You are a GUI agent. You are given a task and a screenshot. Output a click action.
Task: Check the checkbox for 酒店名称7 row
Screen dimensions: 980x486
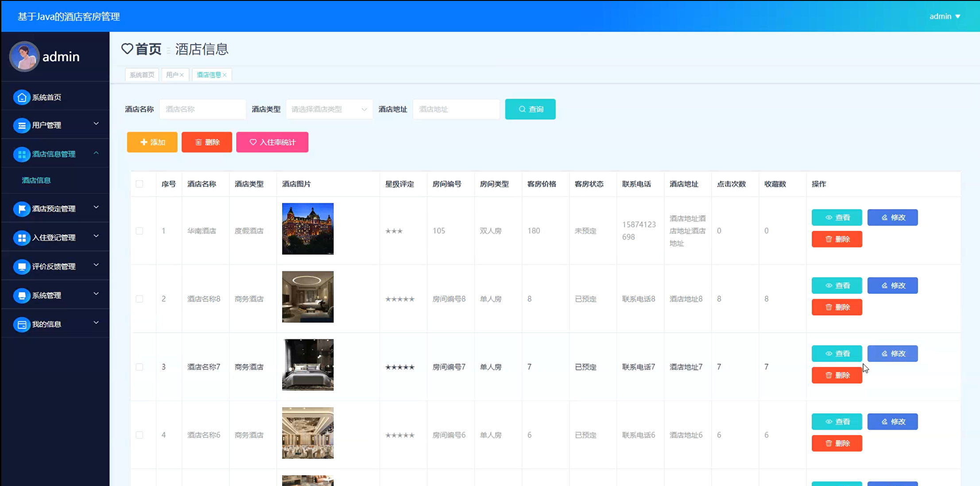(x=139, y=367)
